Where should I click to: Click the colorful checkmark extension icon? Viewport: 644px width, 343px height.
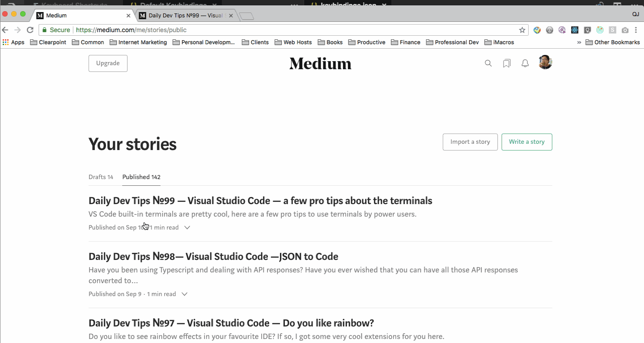click(x=537, y=30)
